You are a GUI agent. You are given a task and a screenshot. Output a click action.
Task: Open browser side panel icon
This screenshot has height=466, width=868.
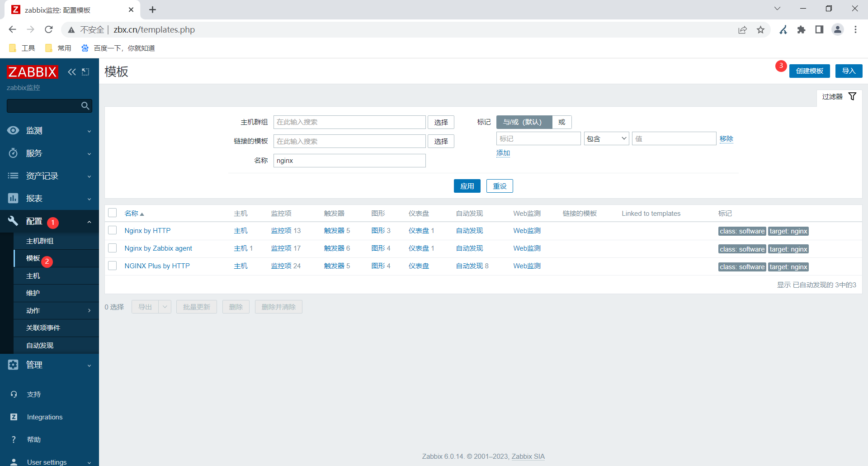pos(819,29)
